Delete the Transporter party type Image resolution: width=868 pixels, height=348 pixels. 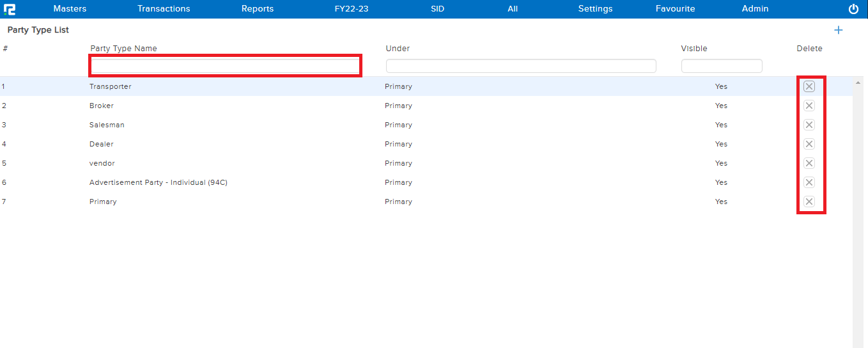809,86
